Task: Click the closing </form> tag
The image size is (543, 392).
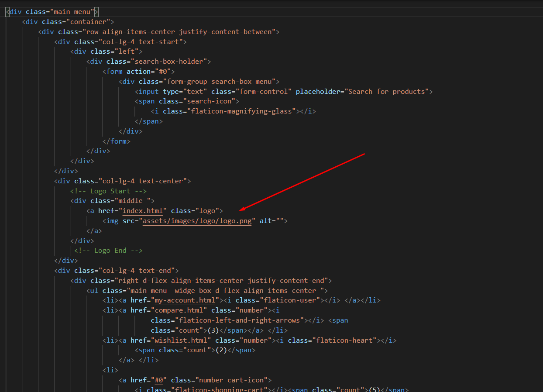Action: (116, 141)
